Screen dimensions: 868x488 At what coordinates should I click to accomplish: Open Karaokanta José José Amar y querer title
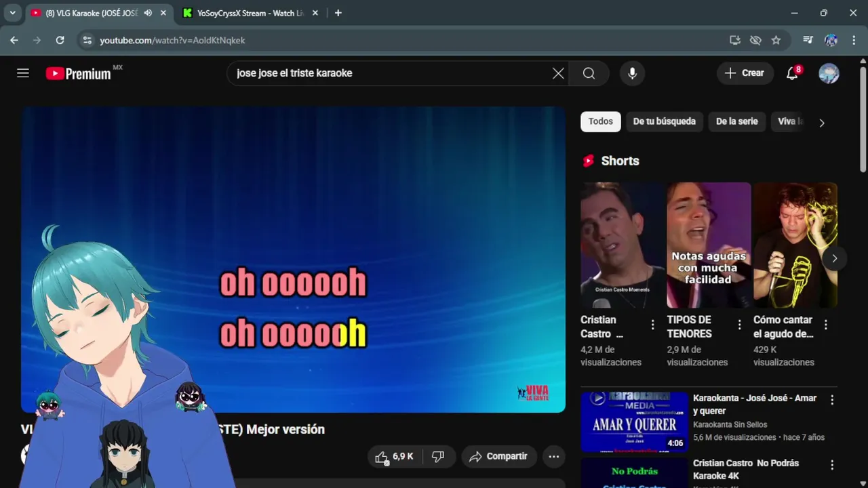755,405
